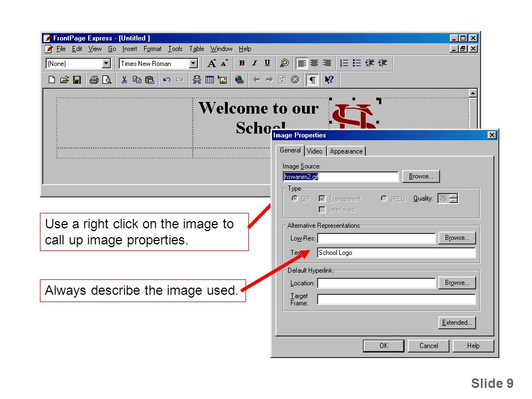Image resolution: width=532 pixels, height=399 pixels.
Task: Click the Open file folder icon
Action: (64, 80)
